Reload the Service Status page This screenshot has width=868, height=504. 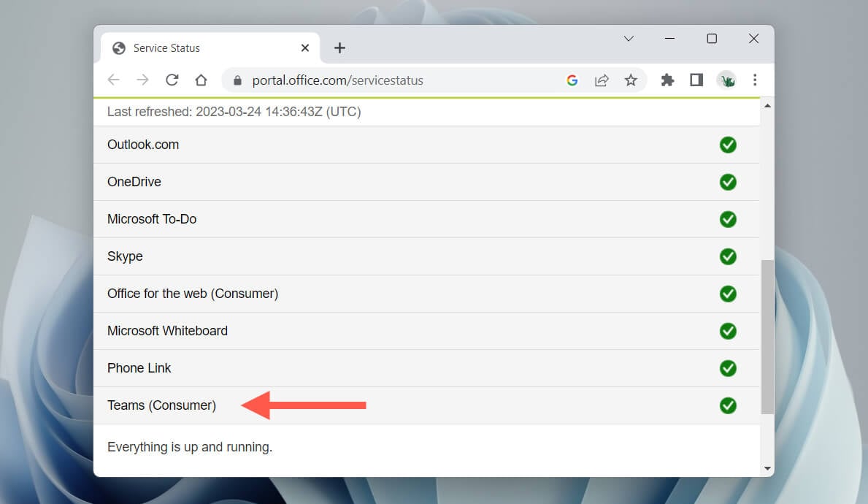pyautogui.click(x=172, y=80)
